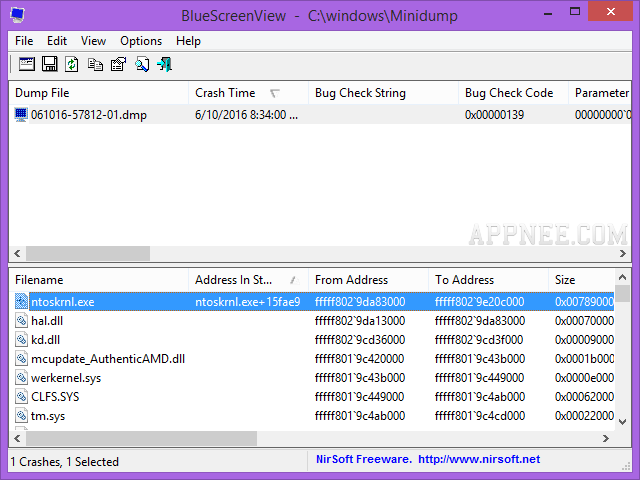Click the Properties toolbar icon
This screenshot has height=480, width=640.
tap(118, 64)
